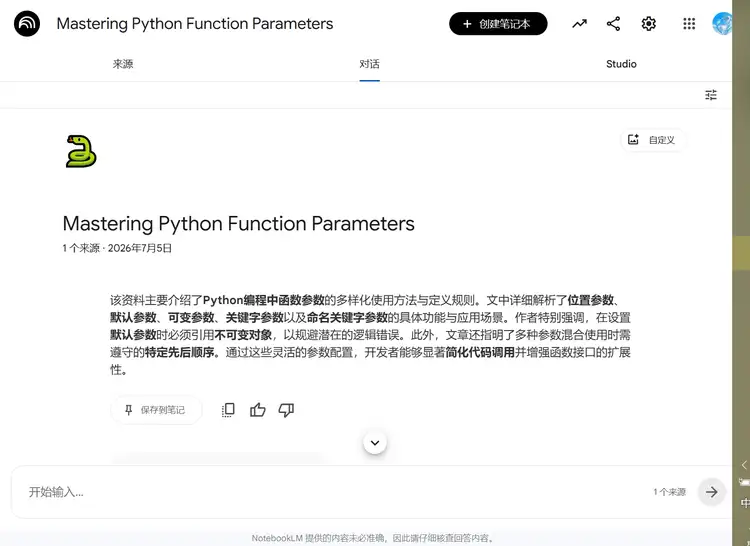The image size is (750, 546).
Task: Open the analytics trend icon
Action: pyautogui.click(x=579, y=23)
